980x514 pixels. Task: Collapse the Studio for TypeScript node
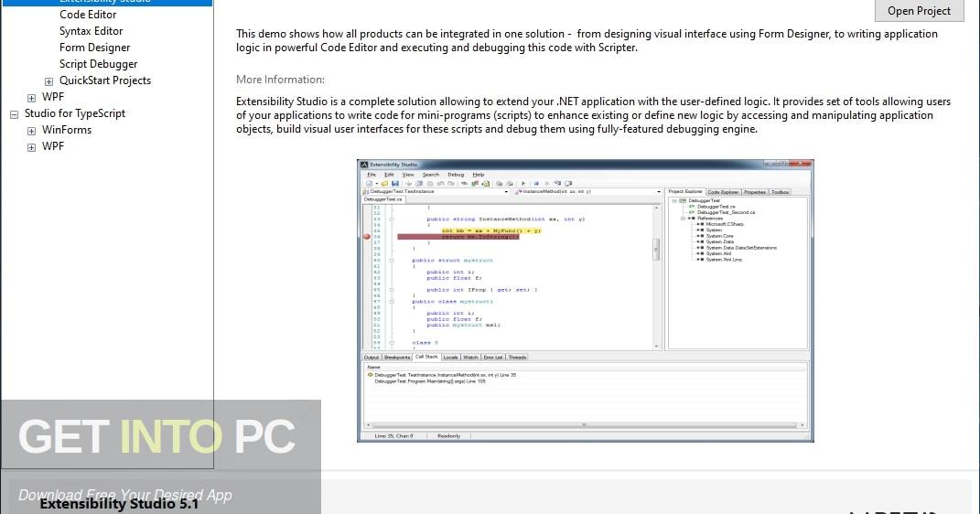[14, 114]
